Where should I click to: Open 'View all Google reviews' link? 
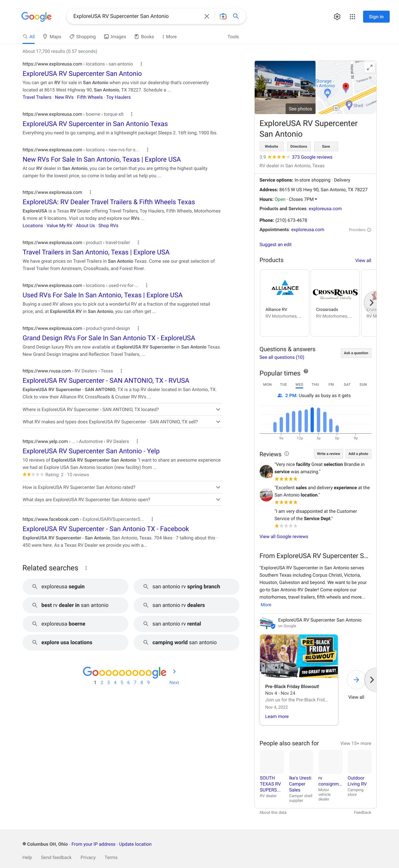click(283, 536)
